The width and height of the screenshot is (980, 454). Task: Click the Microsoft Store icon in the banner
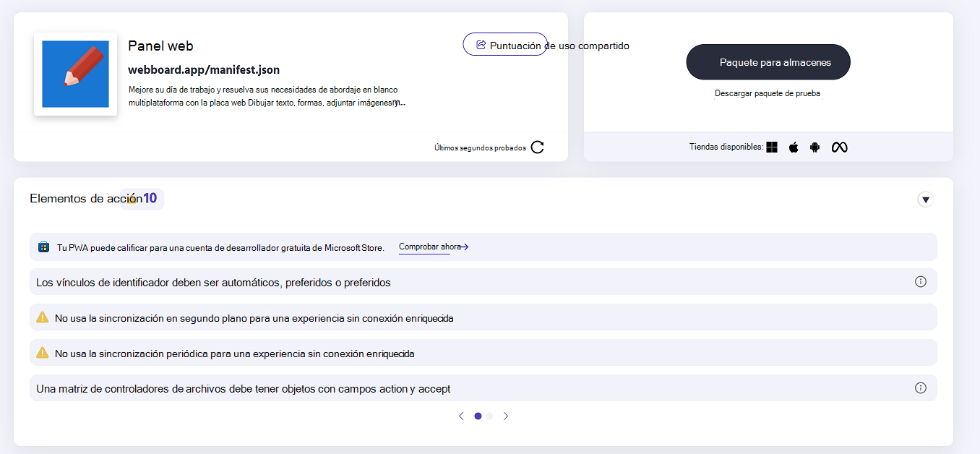[43, 247]
